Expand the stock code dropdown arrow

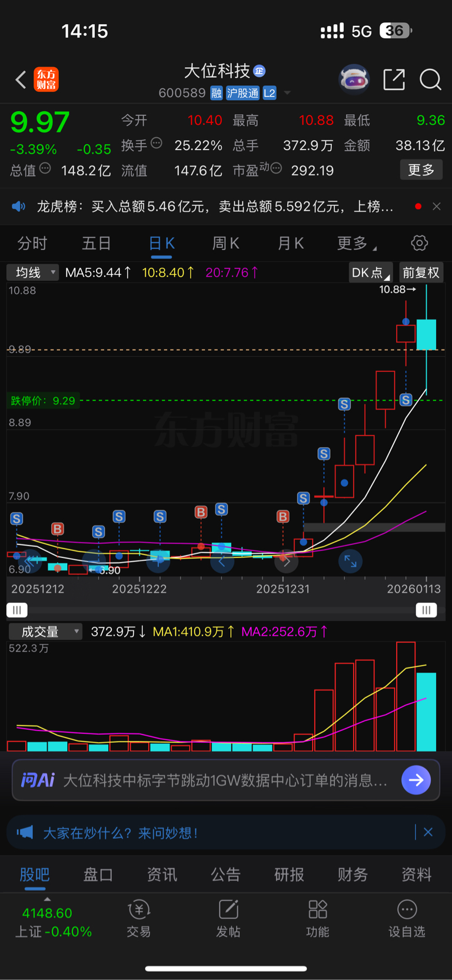(287, 93)
